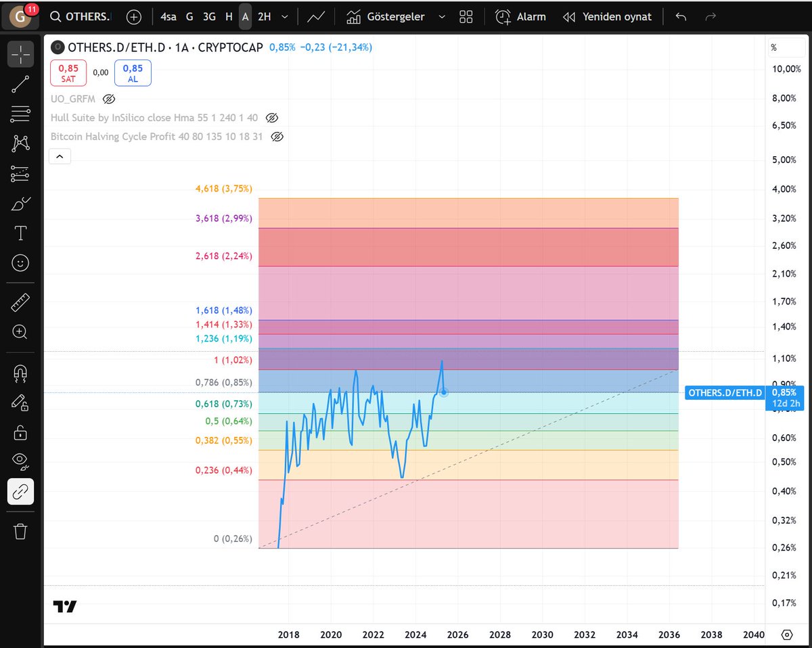Click the OTHERS.D/ETH.D price label on the scale
The width and height of the screenshot is (812, 648).
click(724, 392)
